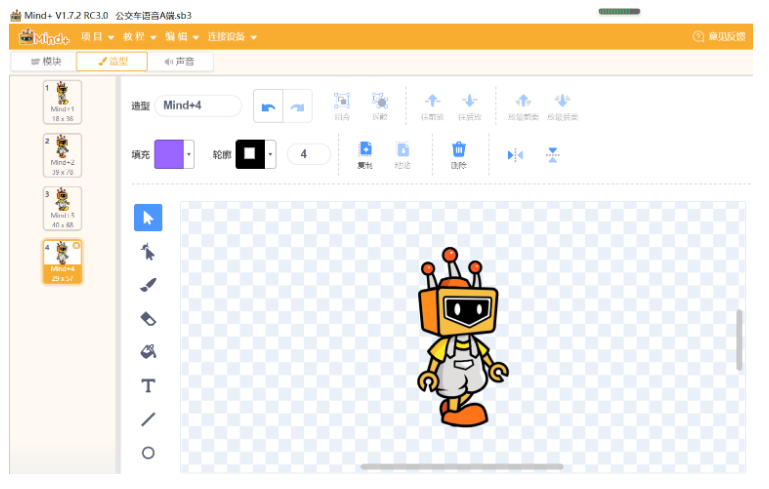Select the Fill bucket tool
The image size is (769, 489).
coord(148,351)
